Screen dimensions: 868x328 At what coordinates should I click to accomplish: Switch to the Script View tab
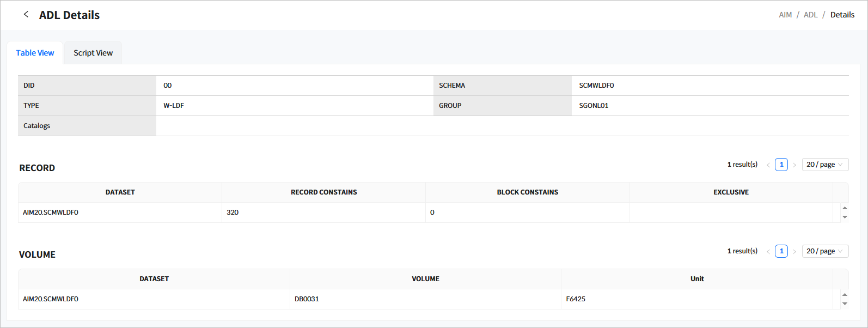click(x=93, y=53)
